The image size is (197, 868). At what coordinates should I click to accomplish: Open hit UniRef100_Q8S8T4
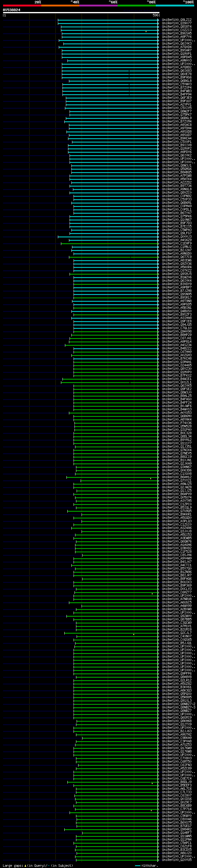(176, 26)
